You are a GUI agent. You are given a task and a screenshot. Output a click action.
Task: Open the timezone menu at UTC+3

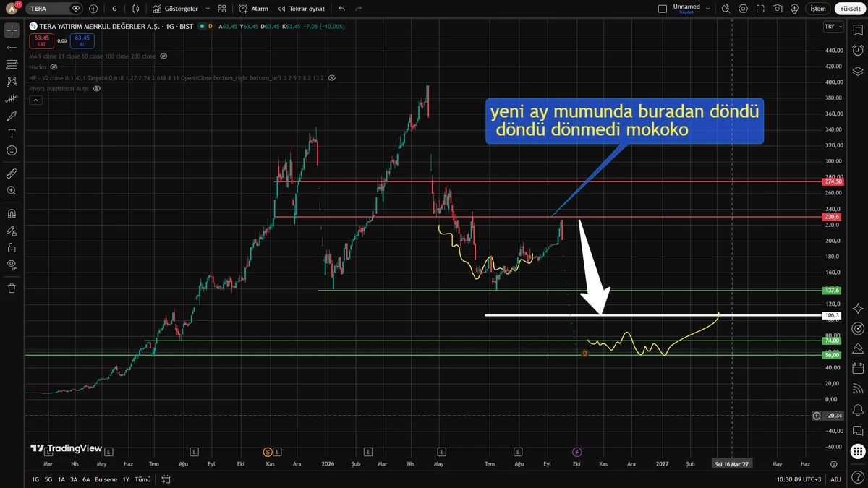coord(799,479)
